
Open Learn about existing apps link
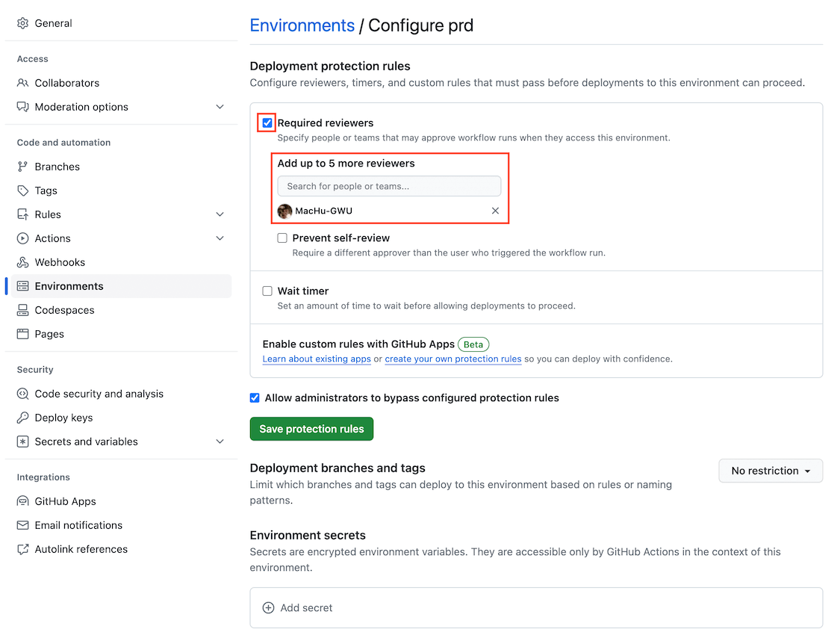tap(317, 359)
